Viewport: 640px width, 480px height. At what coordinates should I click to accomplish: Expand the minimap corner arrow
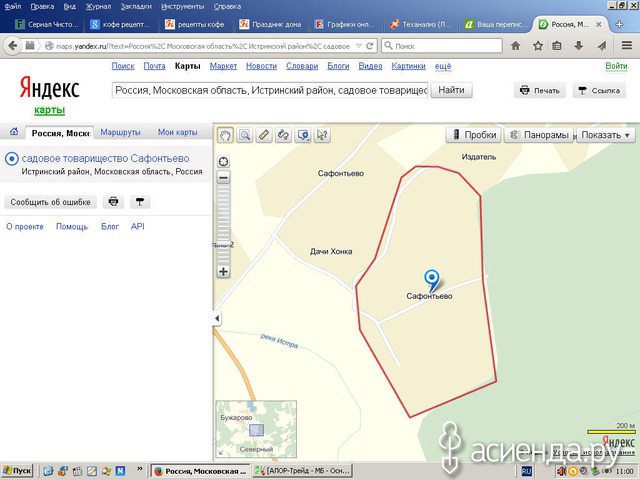(x=221, y=452)
